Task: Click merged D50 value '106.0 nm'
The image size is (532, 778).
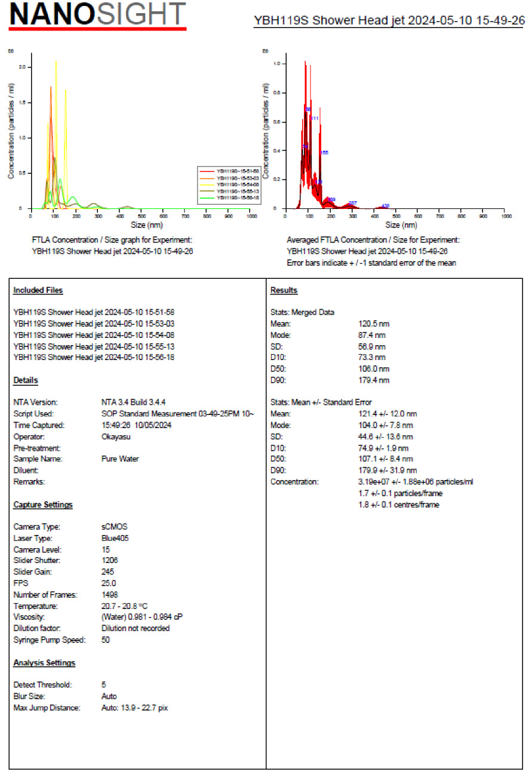Action: tap(374, 369)
